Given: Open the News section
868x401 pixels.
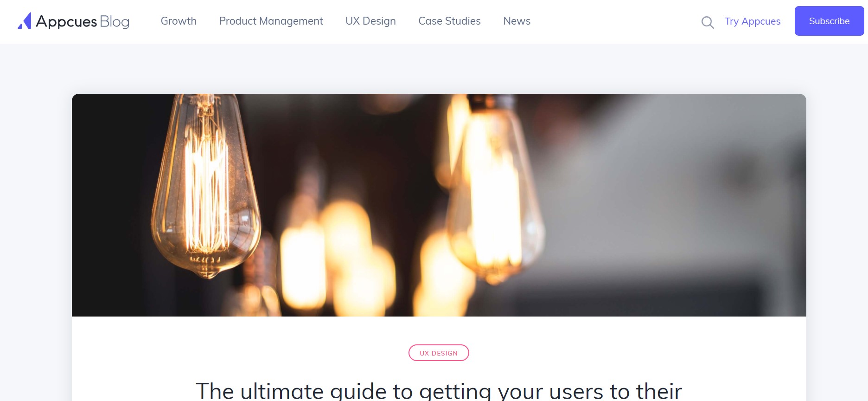Looking at the screenshot, I should [517, 21].
